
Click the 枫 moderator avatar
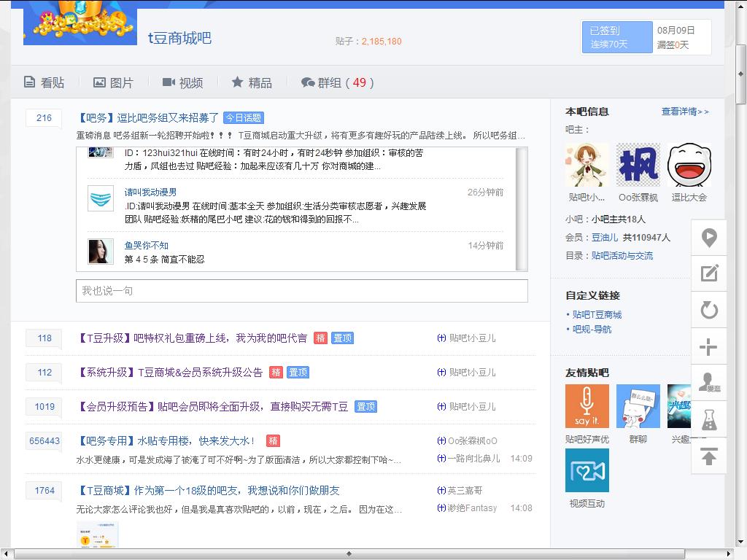point(638,165)
